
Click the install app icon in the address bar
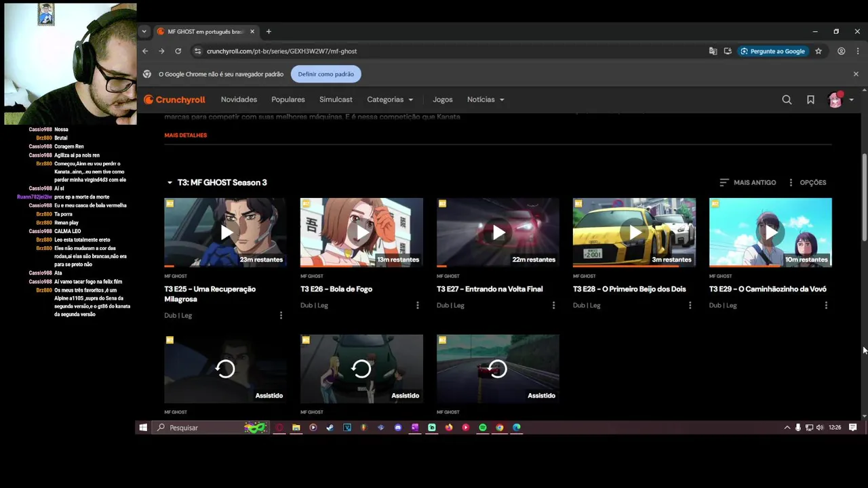tap(728, 51)
